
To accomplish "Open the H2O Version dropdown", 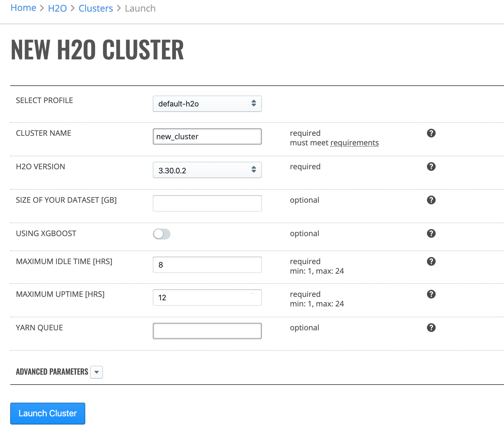I will 207,170.
